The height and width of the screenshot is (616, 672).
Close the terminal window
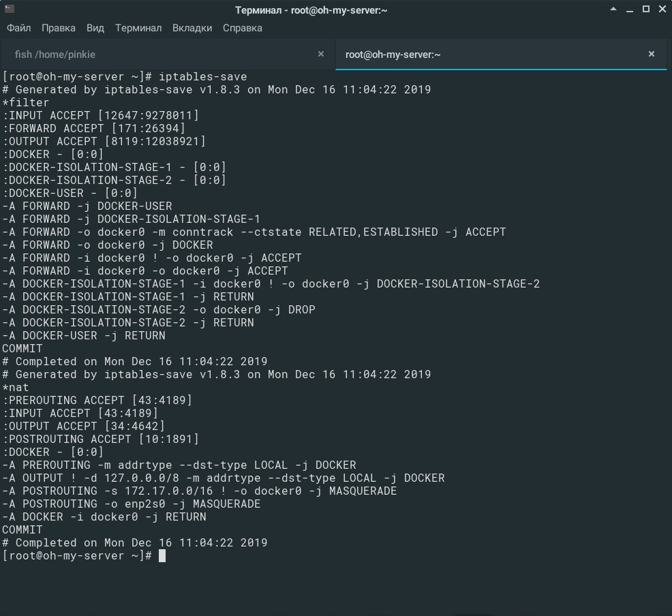coord(662,9)
